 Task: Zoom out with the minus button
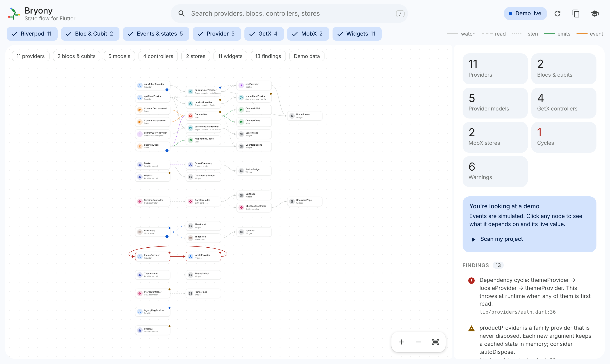tap(419, 342)
